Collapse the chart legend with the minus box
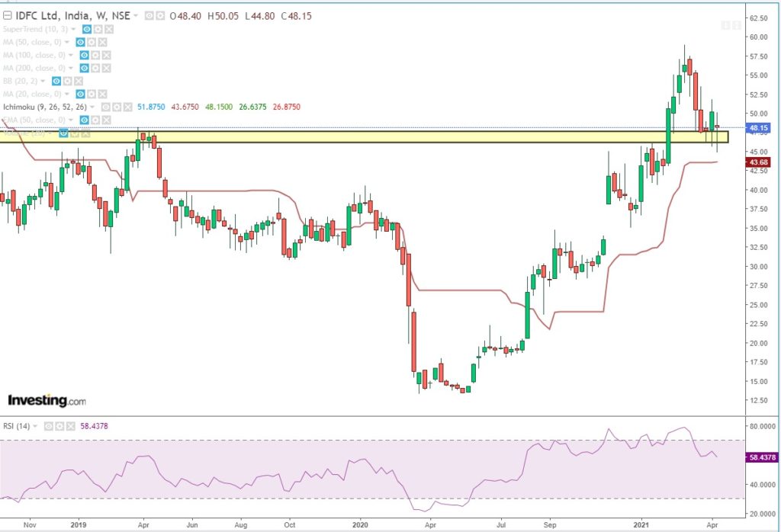 pyautogui.click(x=7, y=16)
